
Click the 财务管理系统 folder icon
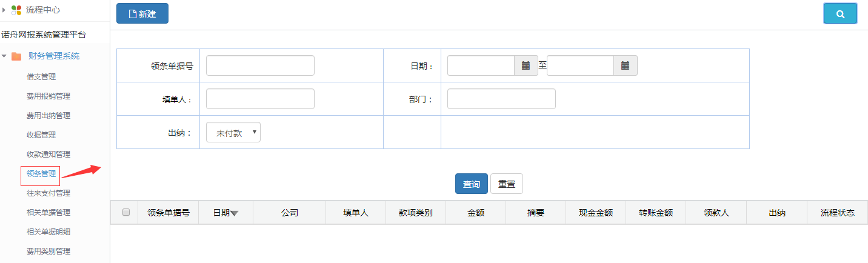click(x=16, y=56)
